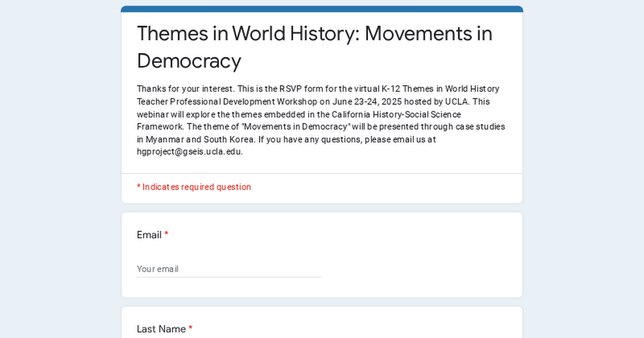This screenshot has height=338, width=644.
Task: Click the blue accent bar atop the form
Action: tap(322, 9)
